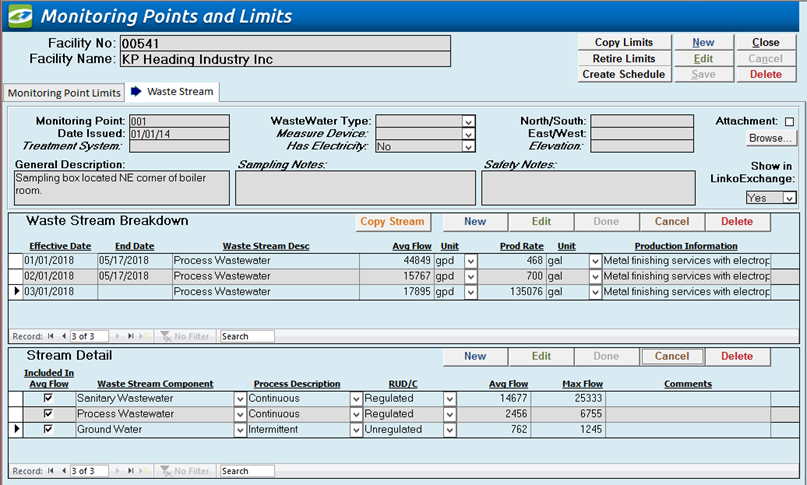Viewport: 807px width, 485px height.
Task: Click the Safety Notes text area
Action: coord(588,188)
